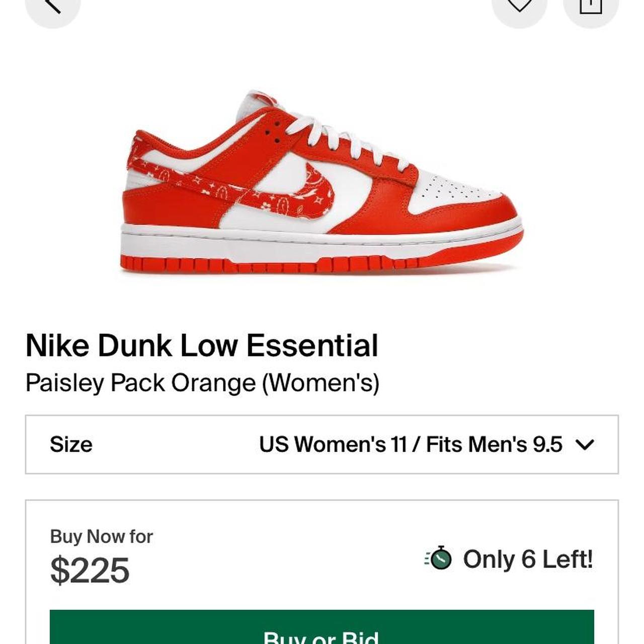The width and height of the screenshot is (644, 644).
Task: Open the share icon
Action: pos(591,5)
